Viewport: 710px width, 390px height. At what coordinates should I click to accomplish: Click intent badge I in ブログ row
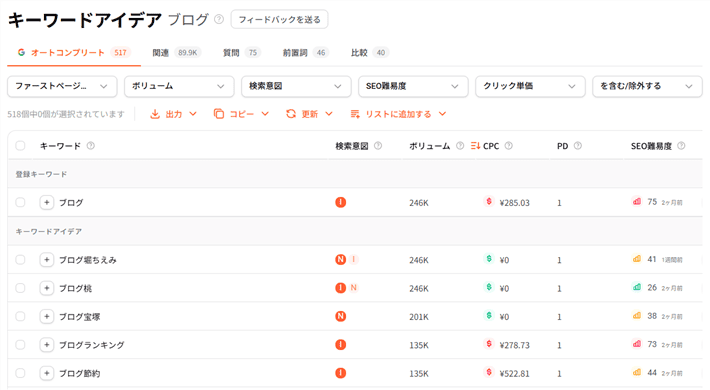click(341, 202)
